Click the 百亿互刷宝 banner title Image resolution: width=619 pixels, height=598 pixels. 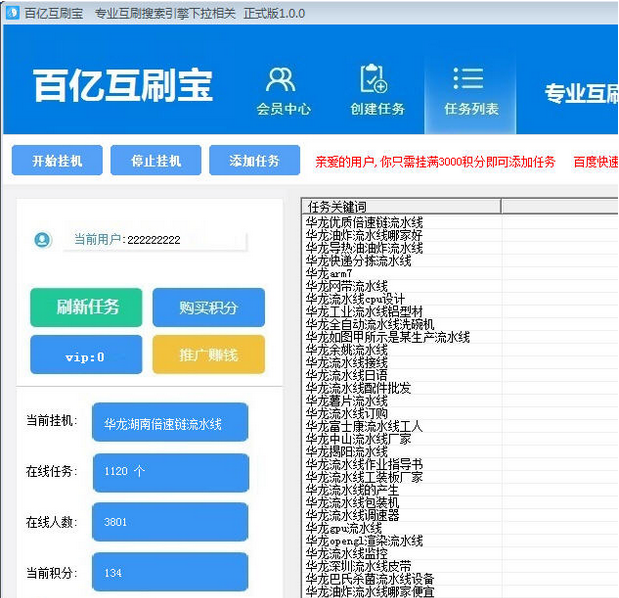[x=123, y=85]
